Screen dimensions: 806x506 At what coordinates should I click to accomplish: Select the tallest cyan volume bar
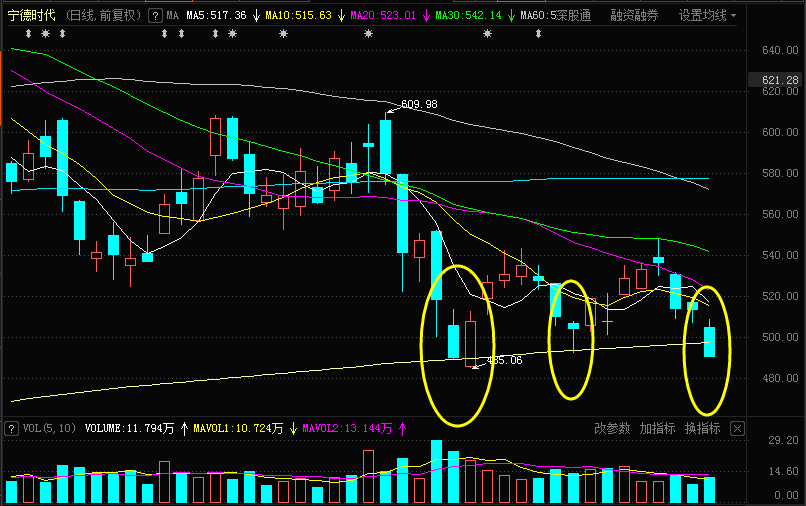(x=436, y=471)
